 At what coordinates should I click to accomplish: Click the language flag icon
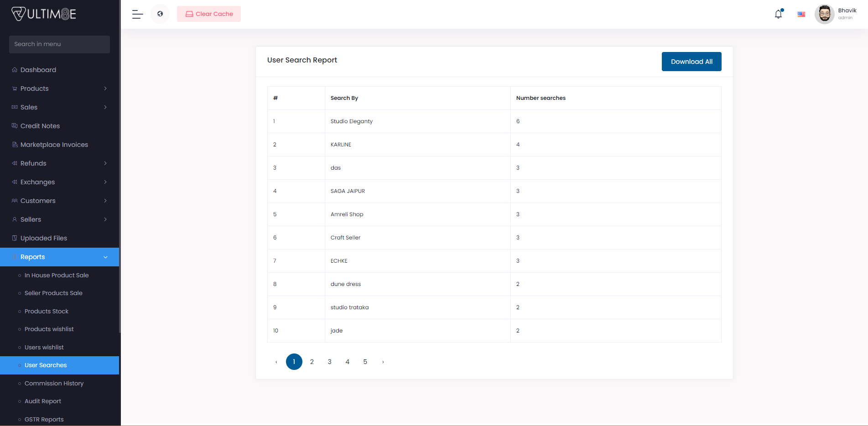point(801,14)
